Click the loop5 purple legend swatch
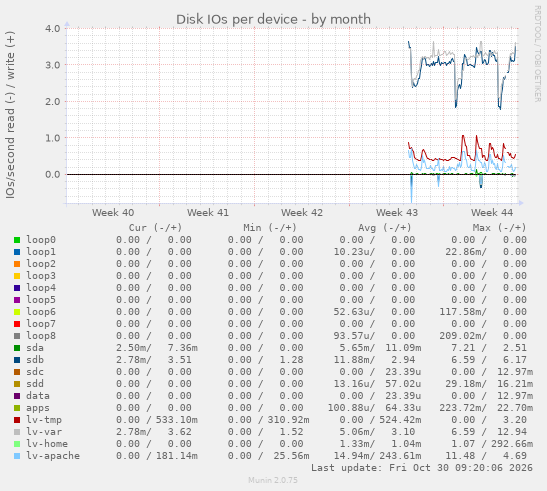Screen dimensions: 547x491 (17, 300)
